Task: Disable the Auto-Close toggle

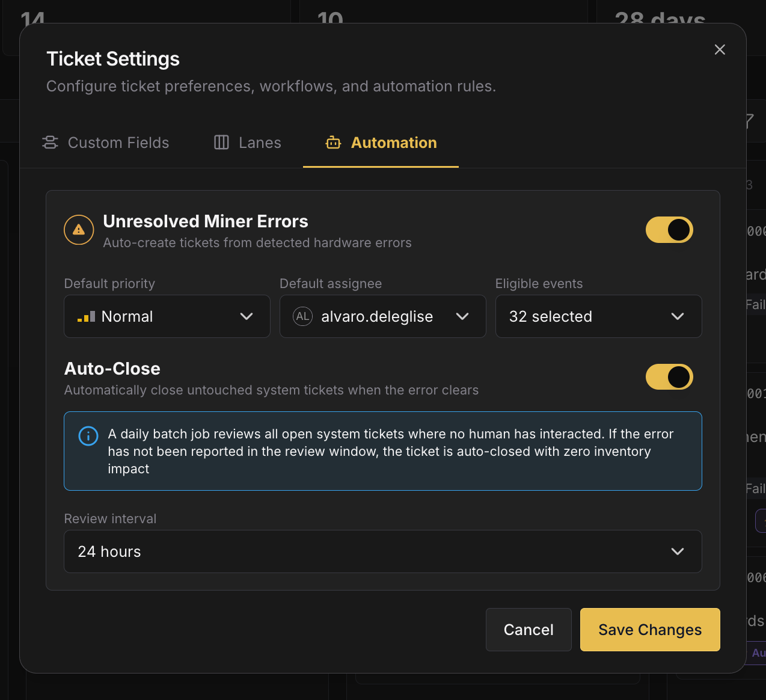Action: 669,377
